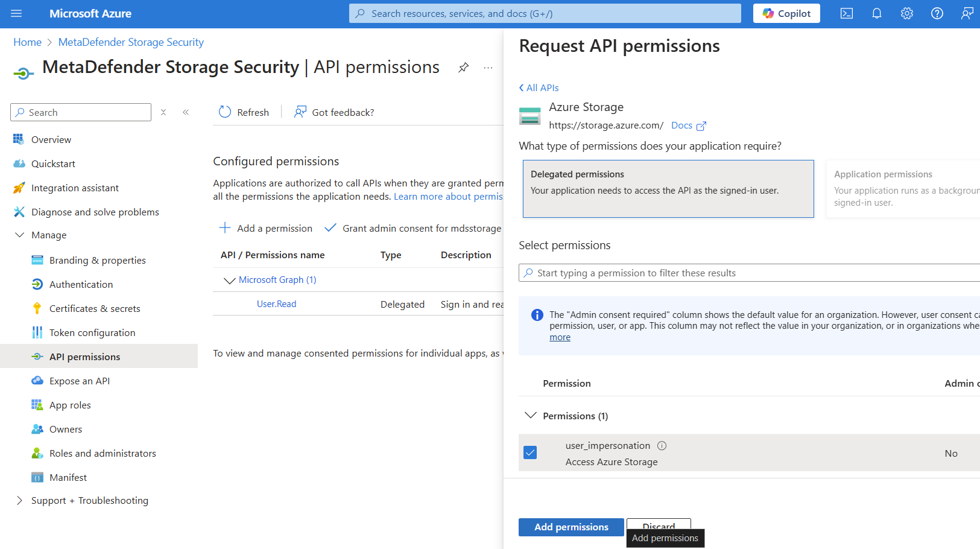
Task: Click the API / Permissions name header
Action: [273, 255]
